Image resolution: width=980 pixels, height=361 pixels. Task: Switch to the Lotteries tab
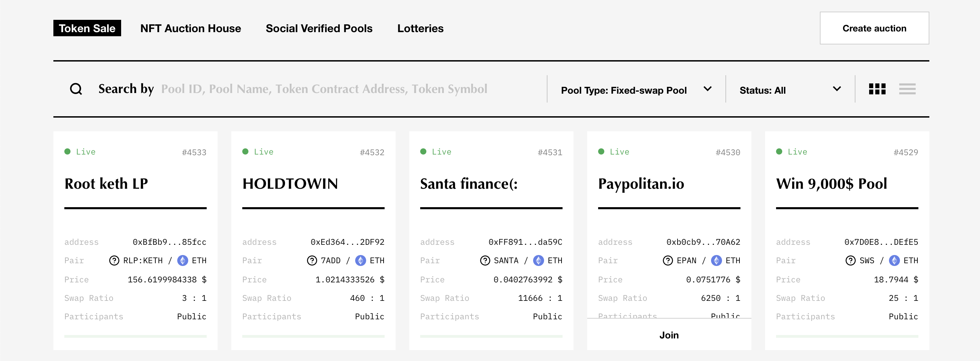(x=421, y=28)
